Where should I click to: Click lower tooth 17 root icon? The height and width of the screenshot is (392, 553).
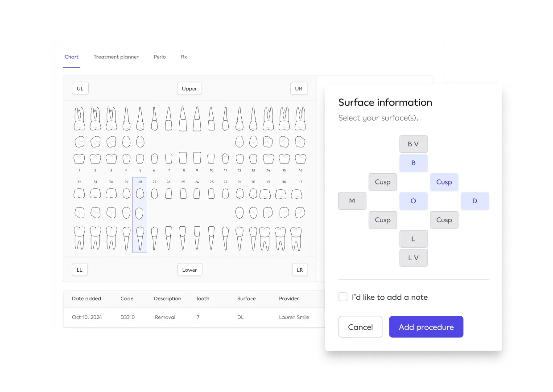[296, 238]
